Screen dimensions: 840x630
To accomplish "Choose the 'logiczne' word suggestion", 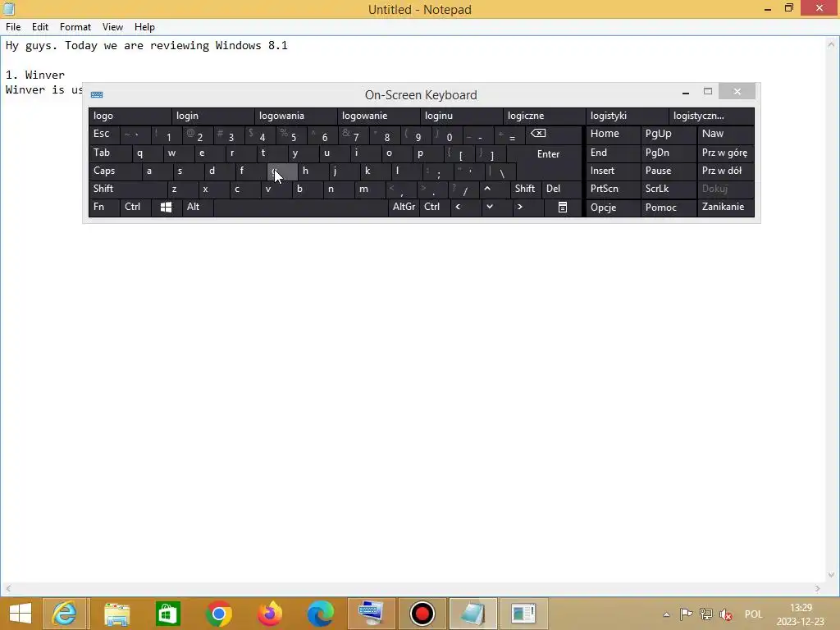I will pyautogui.click(x=545, y=116).
